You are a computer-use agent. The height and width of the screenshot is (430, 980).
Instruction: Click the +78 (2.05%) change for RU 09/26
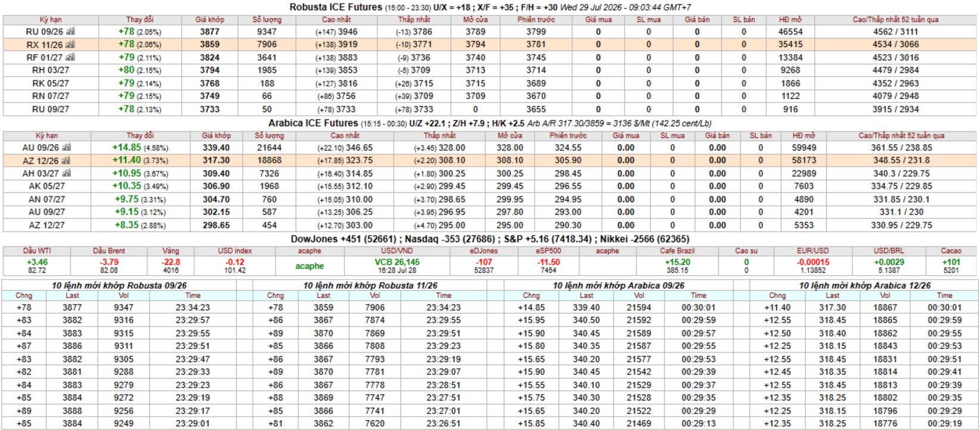pos(139,32)
